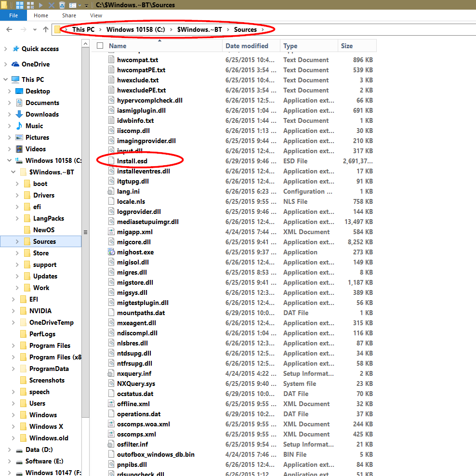This screenshot has height=476, width=476.
Task: Collapse the $Windows.~BT folder node
Action: (x=13, y=172)
